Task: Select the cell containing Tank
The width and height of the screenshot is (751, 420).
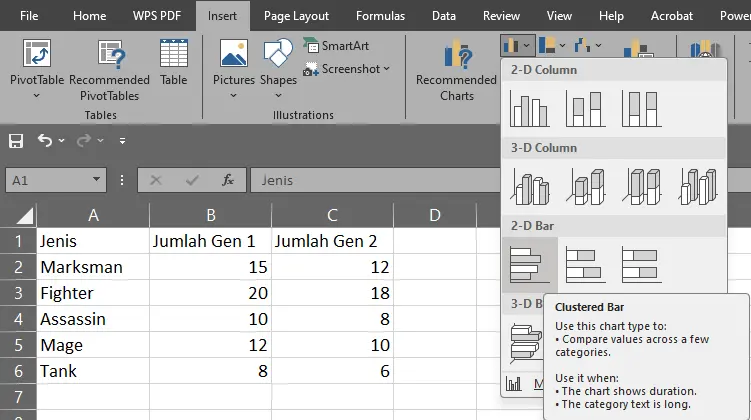Action: [x=93, y=371]
